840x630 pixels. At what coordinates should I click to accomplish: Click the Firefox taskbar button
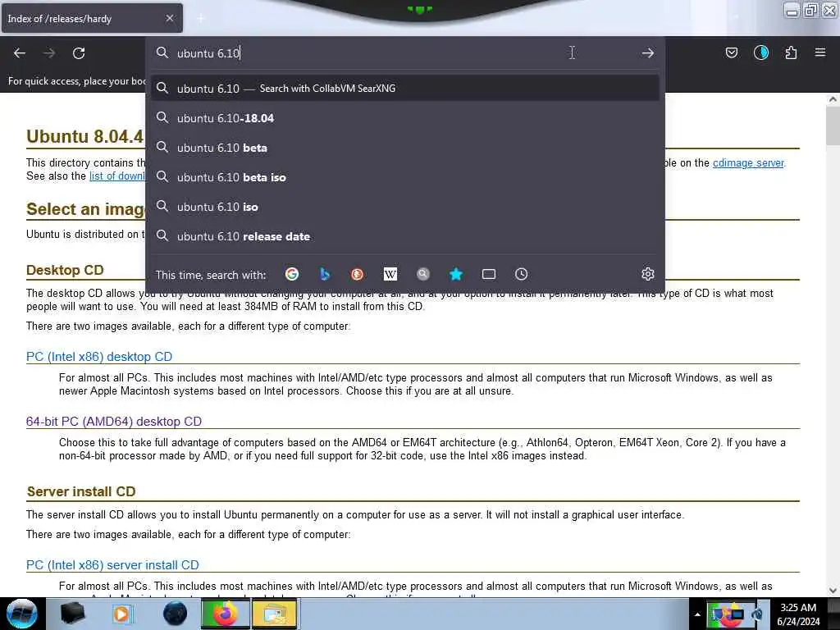click(226, 614)
